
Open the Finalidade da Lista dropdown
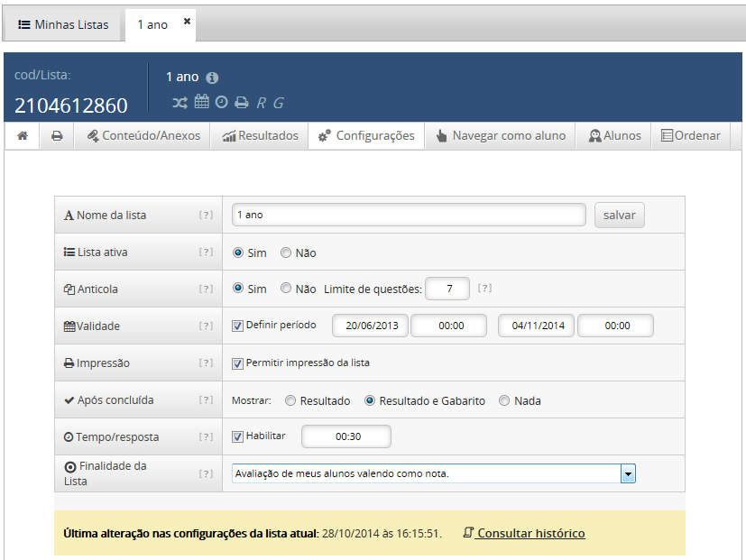click(x=628, y=473)
